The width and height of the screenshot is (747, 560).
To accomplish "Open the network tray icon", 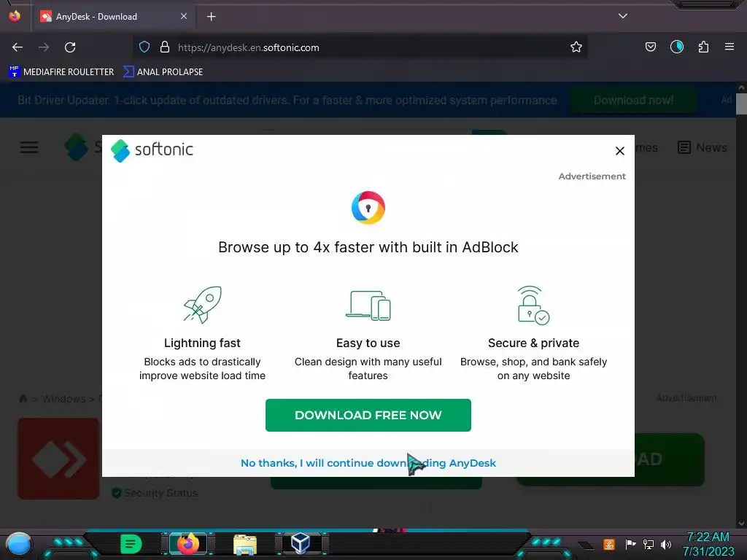I will 648,544.
